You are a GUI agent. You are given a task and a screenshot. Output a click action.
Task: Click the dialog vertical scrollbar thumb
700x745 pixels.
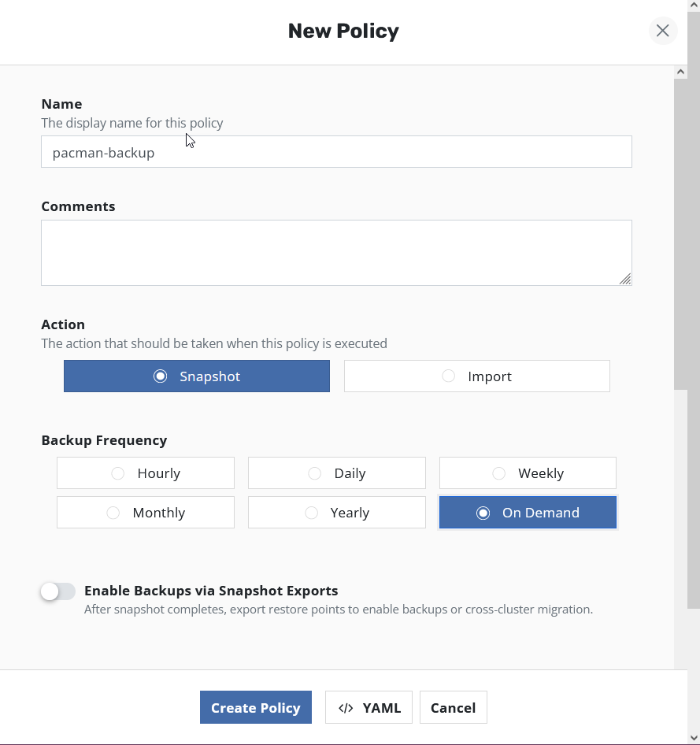tap(680, 236)
